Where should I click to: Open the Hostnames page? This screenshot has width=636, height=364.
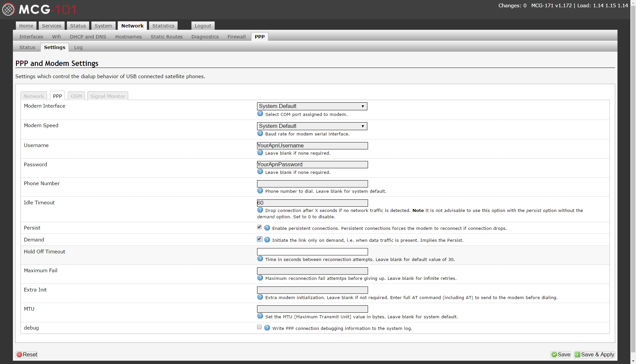(x=129, y=37)
